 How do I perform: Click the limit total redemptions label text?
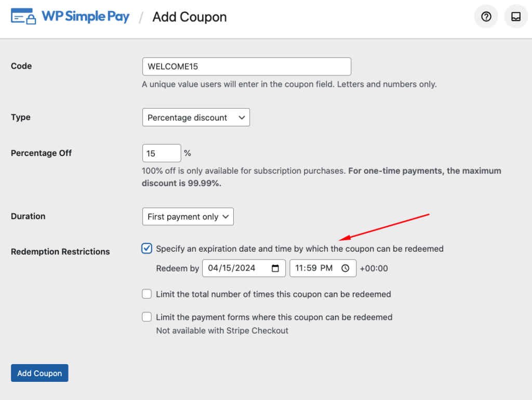click(x=273, y=294)
